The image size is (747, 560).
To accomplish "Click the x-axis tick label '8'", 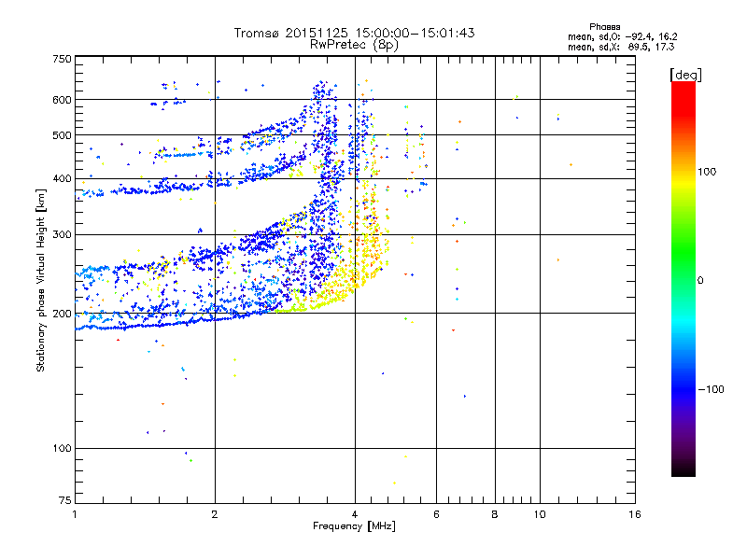I will [495, 514].
